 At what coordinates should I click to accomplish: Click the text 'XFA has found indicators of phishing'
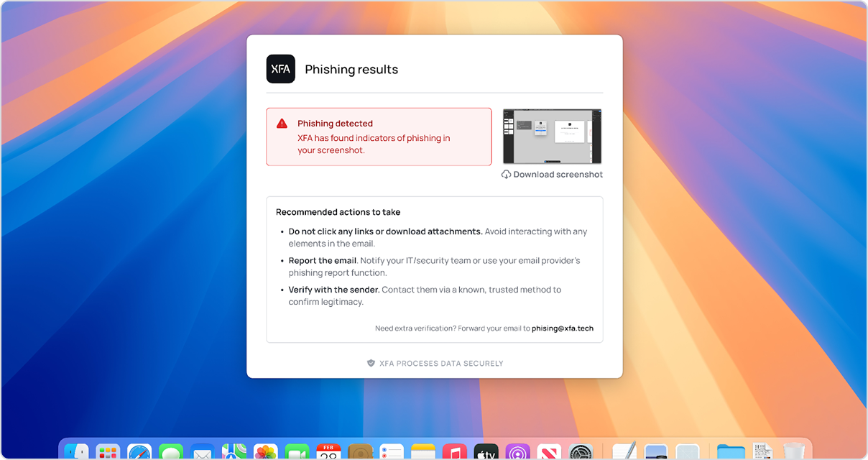pos(368,138)
